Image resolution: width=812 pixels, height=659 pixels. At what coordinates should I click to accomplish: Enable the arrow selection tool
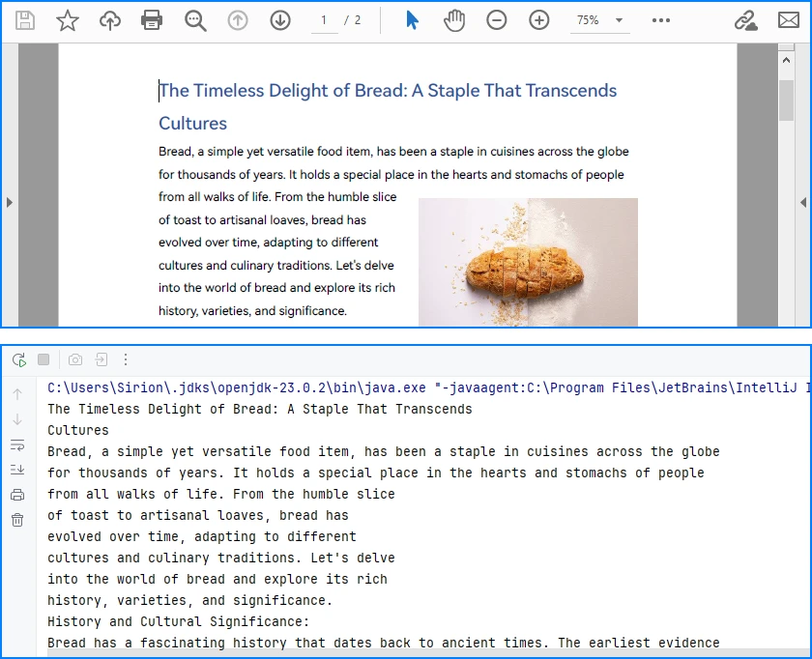(410, 19)
